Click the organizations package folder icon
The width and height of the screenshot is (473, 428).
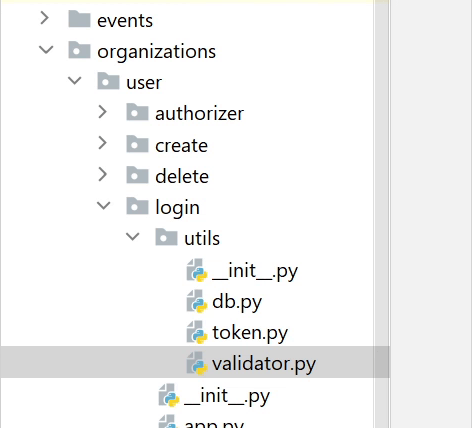tap(79, 50)
